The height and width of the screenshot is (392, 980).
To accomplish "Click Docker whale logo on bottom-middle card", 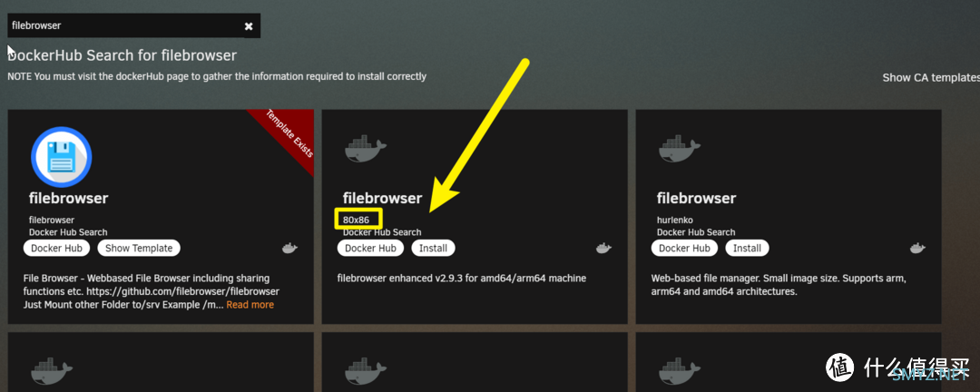I will click(x=366, y=370).
